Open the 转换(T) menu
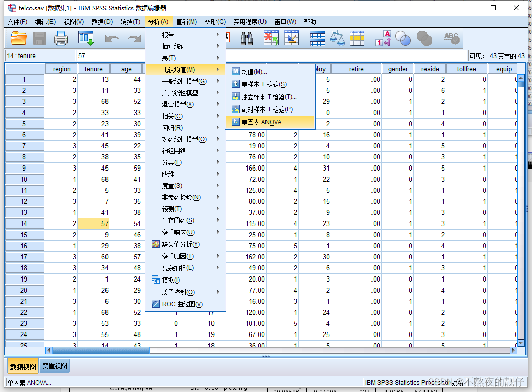 [x=130, y=22]
